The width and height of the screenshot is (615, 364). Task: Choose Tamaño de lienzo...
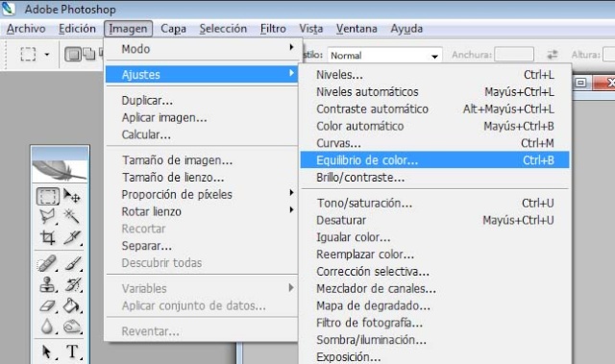point(202,177)
